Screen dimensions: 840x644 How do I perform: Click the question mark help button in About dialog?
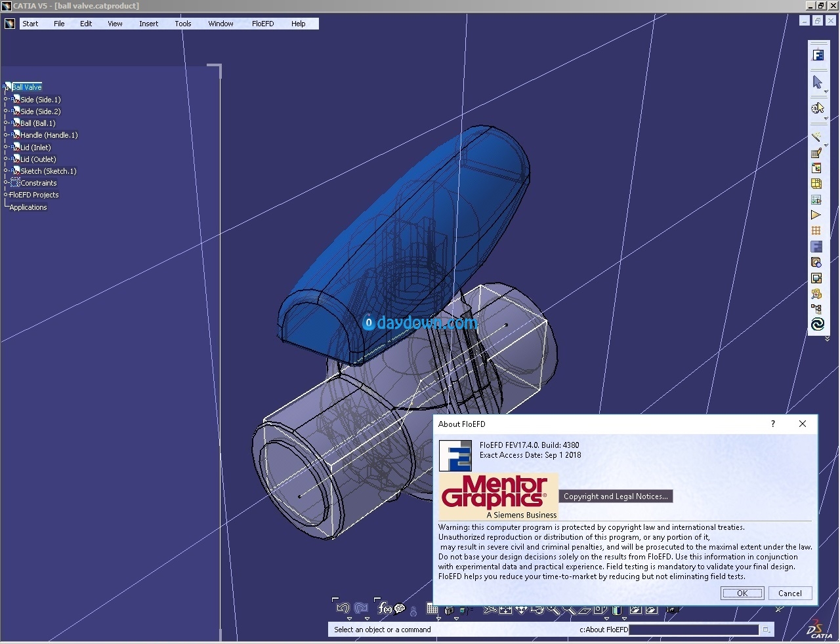773,424
